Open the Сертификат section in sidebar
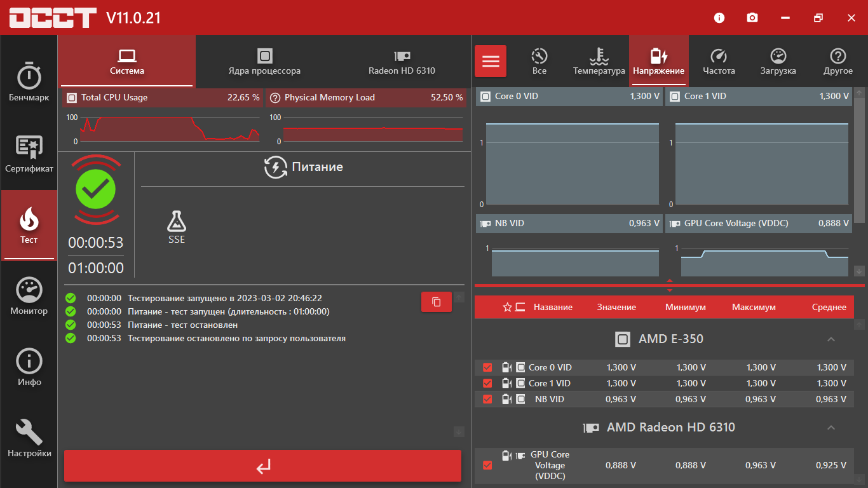 29,154
